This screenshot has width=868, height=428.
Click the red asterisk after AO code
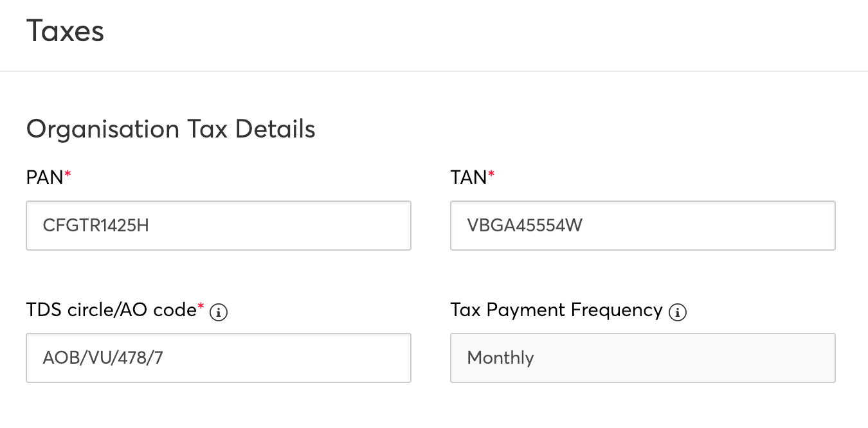click(201, 307)
